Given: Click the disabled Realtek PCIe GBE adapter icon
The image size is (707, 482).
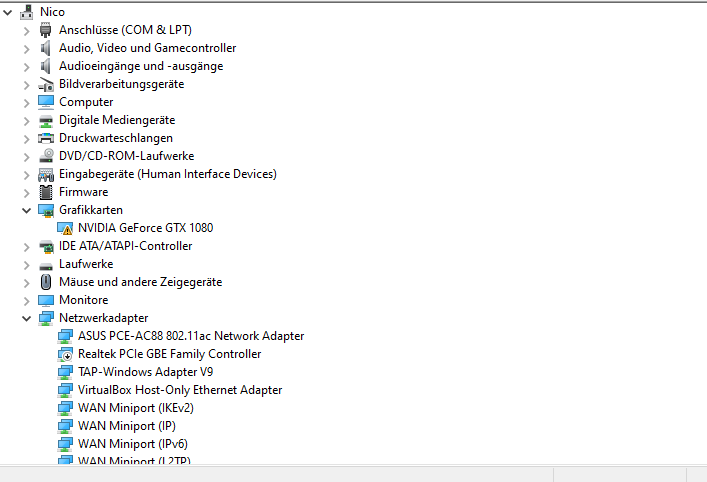Looking at the screenshot, I should pos(65,354).
